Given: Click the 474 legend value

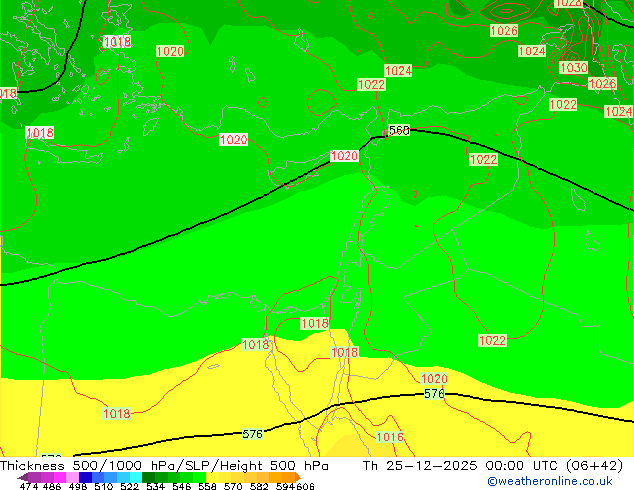Looking at the screenshot, I should (x=29, y=486).
